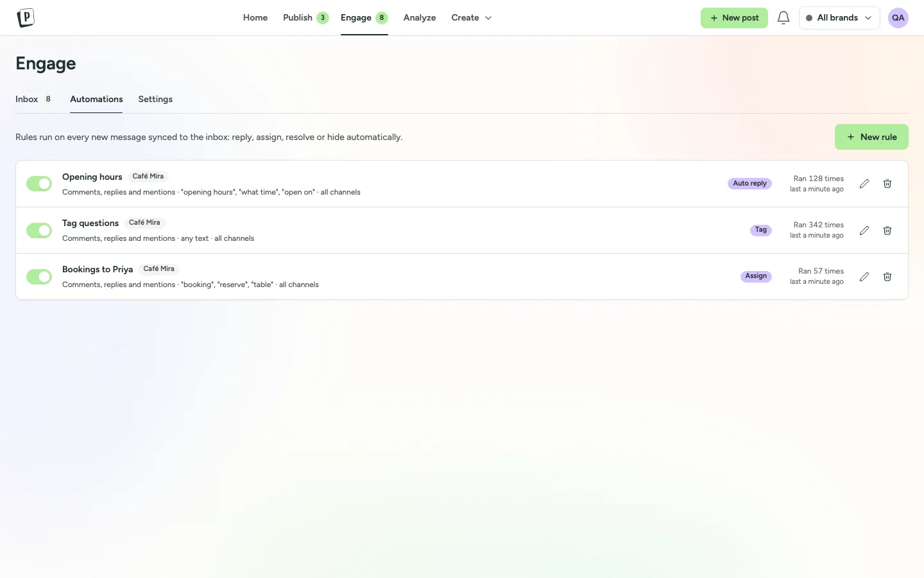
Task: Click the Café Mira tag beside Tag questions
Action: [144, 223]
